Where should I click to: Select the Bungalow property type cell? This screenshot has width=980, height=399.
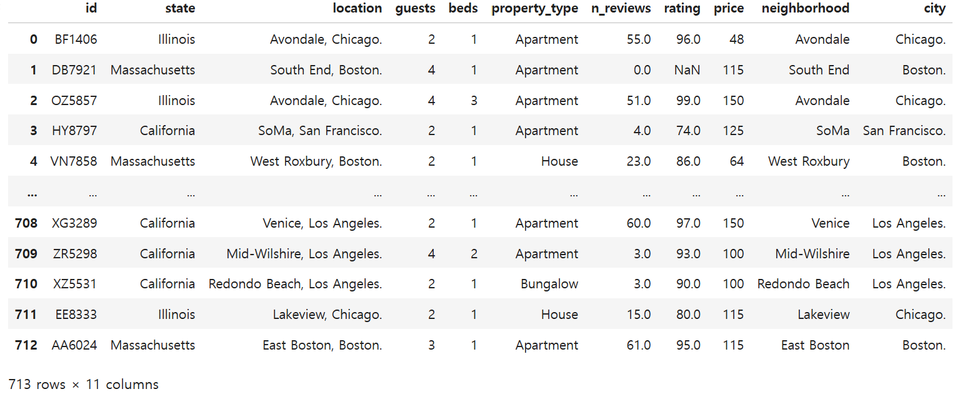click(x=549, y=284)
